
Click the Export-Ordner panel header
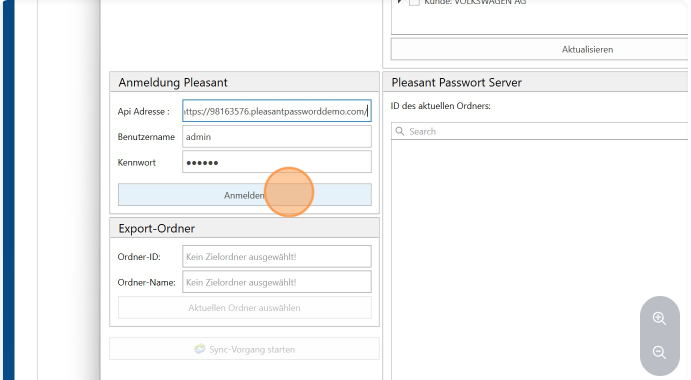[x=245, y=228]
